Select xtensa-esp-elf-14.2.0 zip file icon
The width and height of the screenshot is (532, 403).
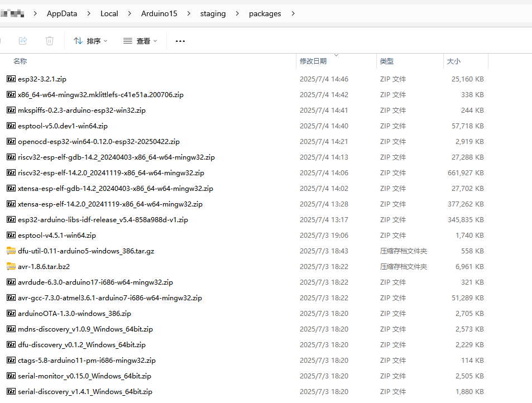(11, 204)
